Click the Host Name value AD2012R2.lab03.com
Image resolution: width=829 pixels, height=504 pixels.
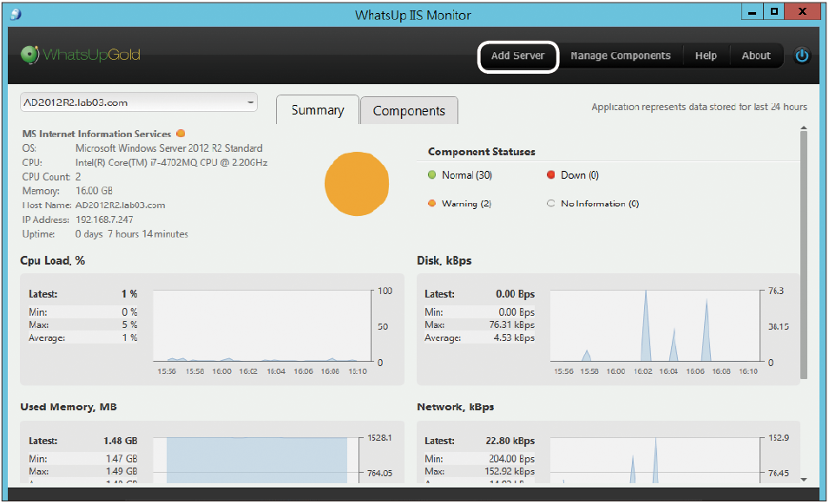(x=120, y=205)
